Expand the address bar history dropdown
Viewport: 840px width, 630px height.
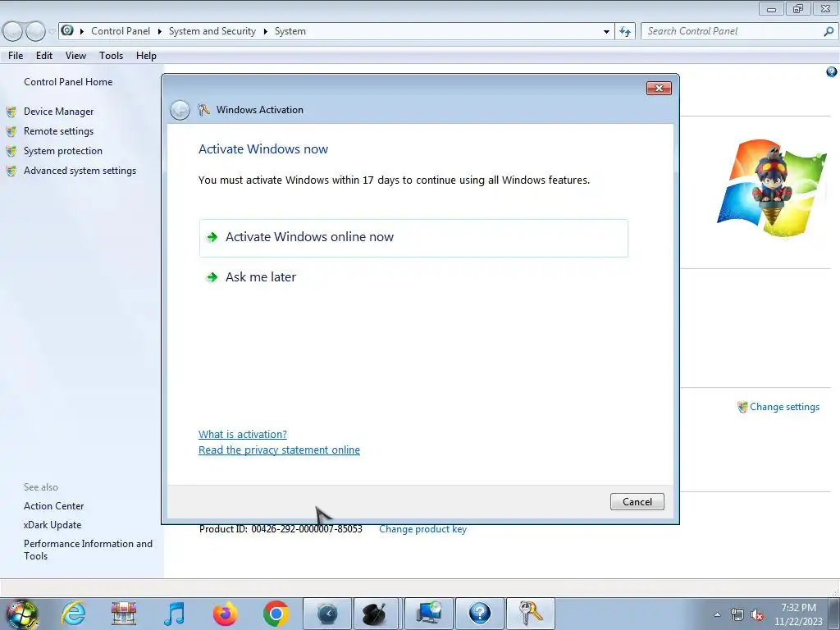[606, 32]
